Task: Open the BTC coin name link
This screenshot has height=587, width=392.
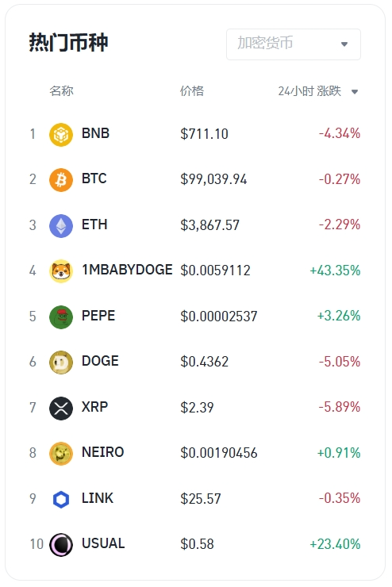Action: pyautogui.click(x=94, y=178)
